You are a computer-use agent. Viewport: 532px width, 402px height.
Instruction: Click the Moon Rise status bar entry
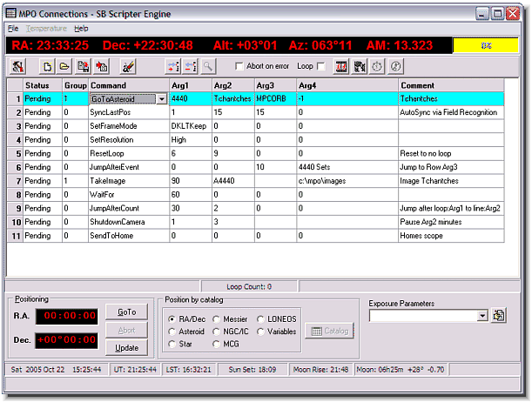tap(320, 370)
